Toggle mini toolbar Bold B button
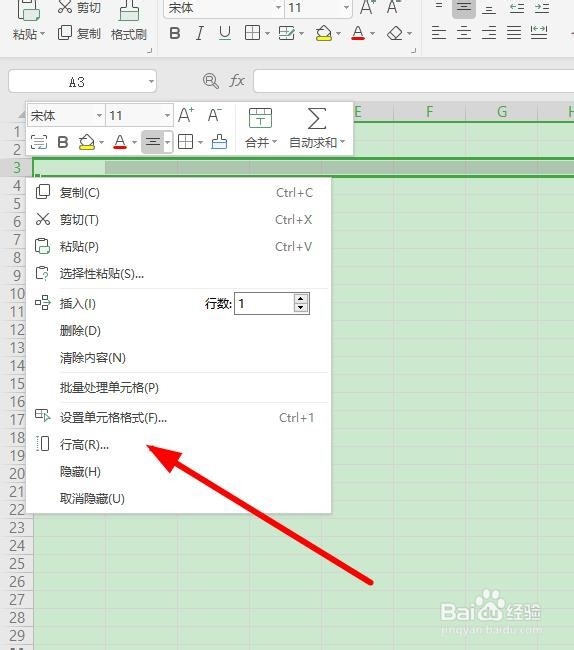574x650 pixels. [63, 142]
